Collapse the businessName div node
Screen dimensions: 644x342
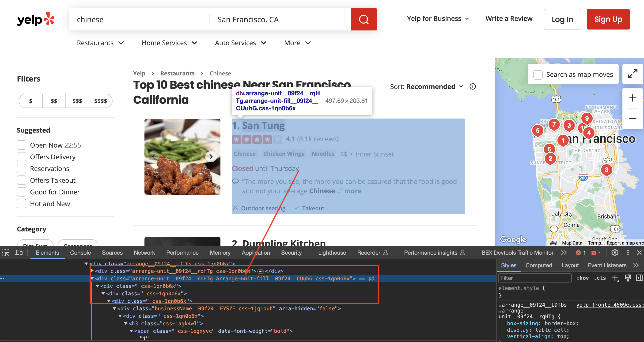(x=114, y=309)
